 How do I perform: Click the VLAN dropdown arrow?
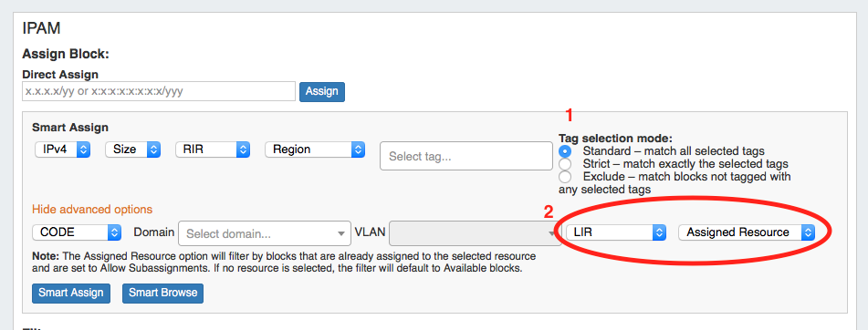pyautogui.click(x=551, y=234)
